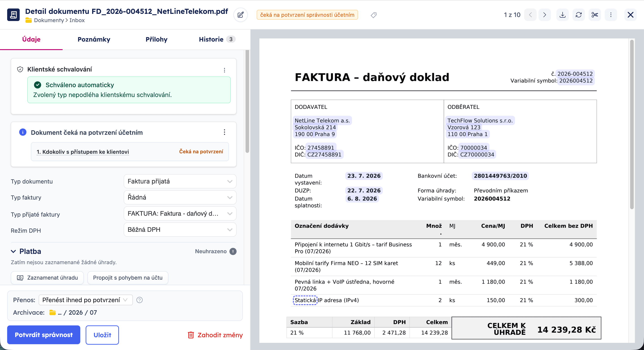The height and width of the screenshot is (350, 644).
Task: Close the document detail window
Action: [631, 15]
